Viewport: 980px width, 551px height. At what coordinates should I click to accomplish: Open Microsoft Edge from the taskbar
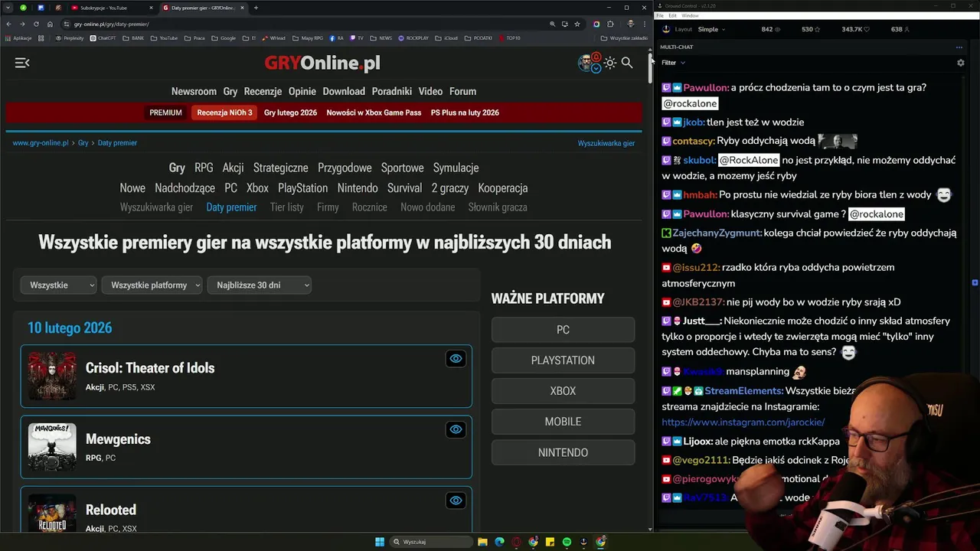499,542
